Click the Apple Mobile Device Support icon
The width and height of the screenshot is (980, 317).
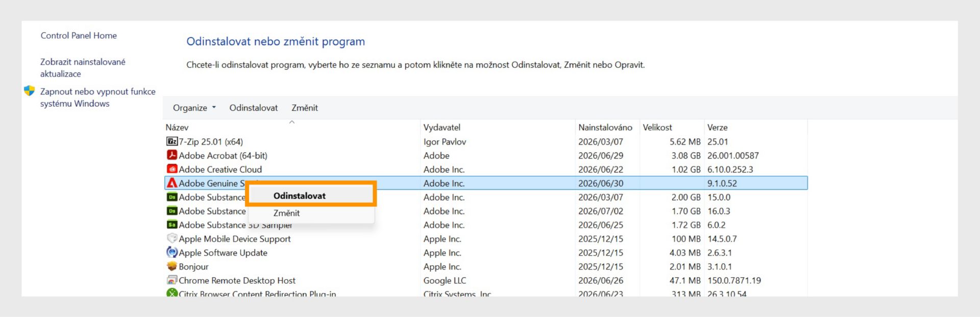coord(172,238)
